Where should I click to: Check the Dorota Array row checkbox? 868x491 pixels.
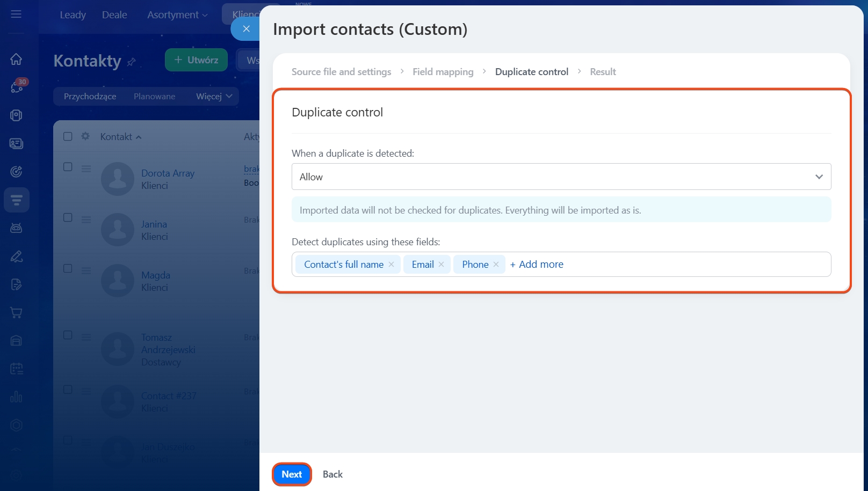coord(68,167)
